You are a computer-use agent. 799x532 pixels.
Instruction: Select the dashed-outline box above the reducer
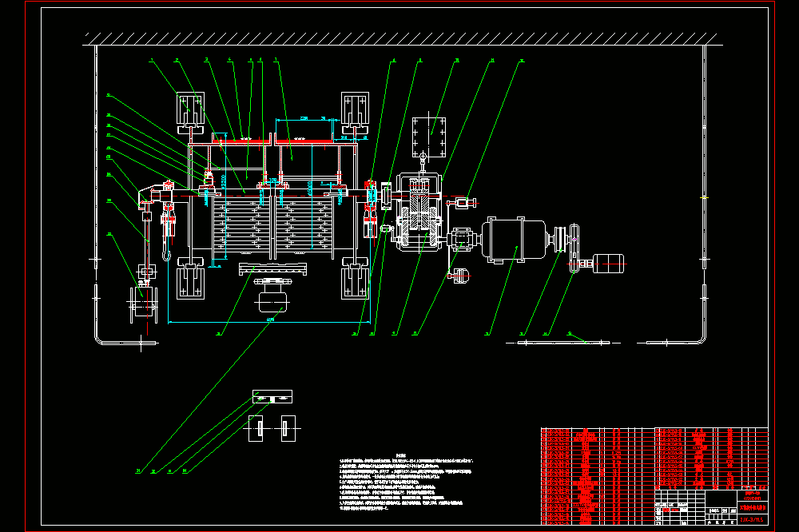click(x=429, y=137)
